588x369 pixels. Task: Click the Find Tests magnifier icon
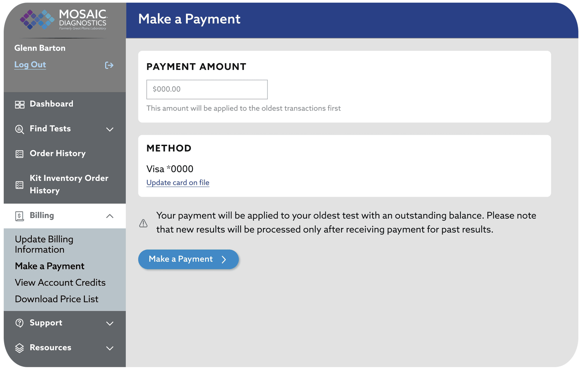click(x=20, y=129)
